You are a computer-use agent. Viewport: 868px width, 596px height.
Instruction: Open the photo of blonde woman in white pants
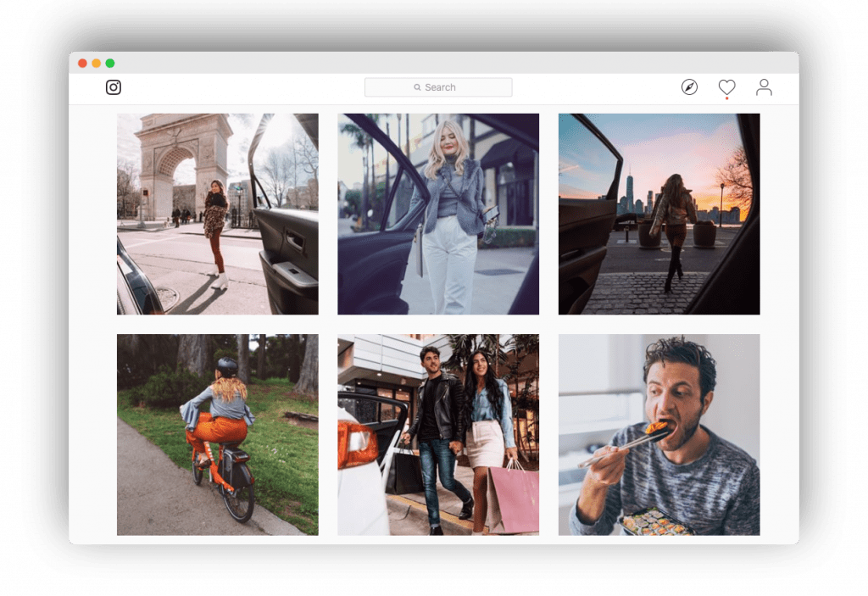pos(438,214)
